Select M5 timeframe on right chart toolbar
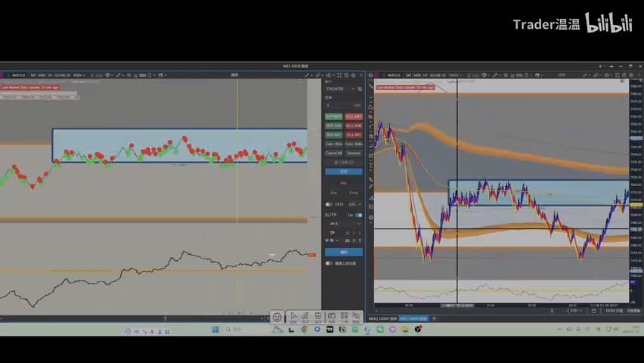Viewport: 644px width, 363px height. point(408,76)
